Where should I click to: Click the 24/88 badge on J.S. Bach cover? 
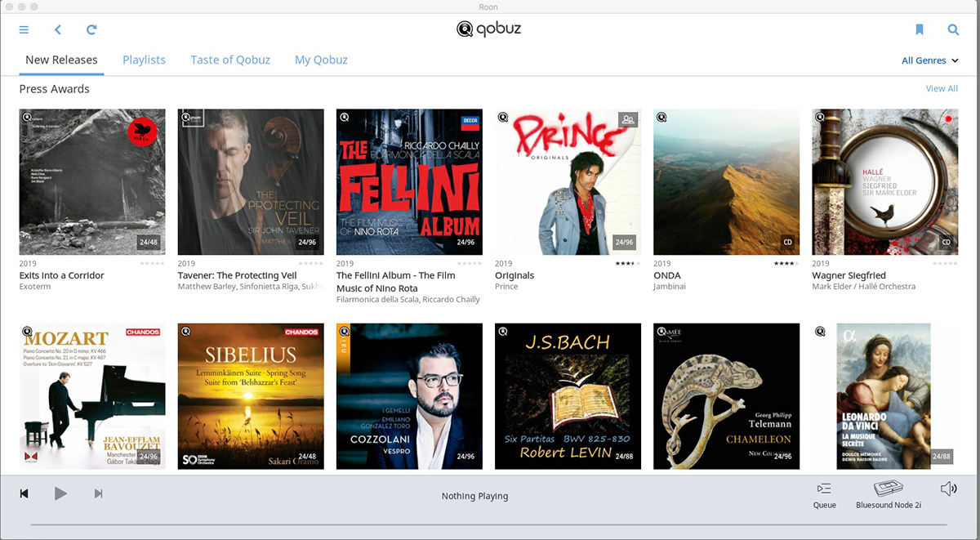(624, 456)
